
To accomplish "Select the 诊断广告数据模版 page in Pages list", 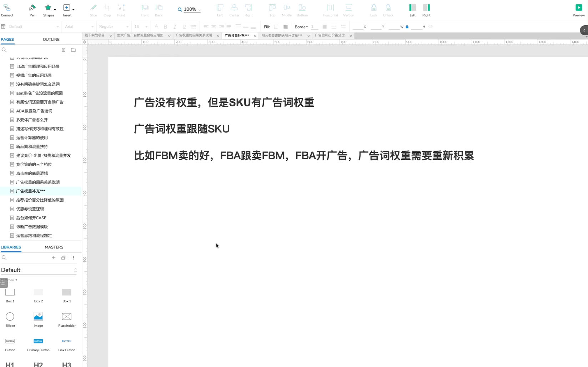I will pos(32,226).
